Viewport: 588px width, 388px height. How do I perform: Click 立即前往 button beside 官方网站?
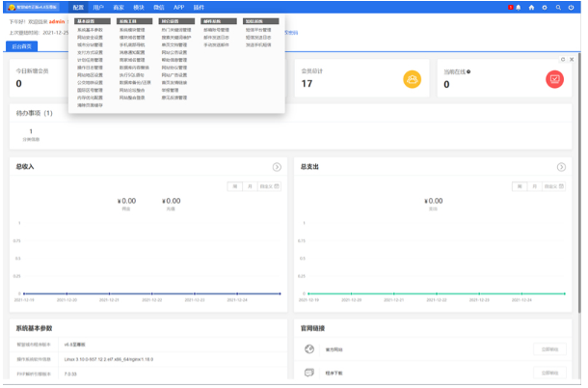point(547,349)
